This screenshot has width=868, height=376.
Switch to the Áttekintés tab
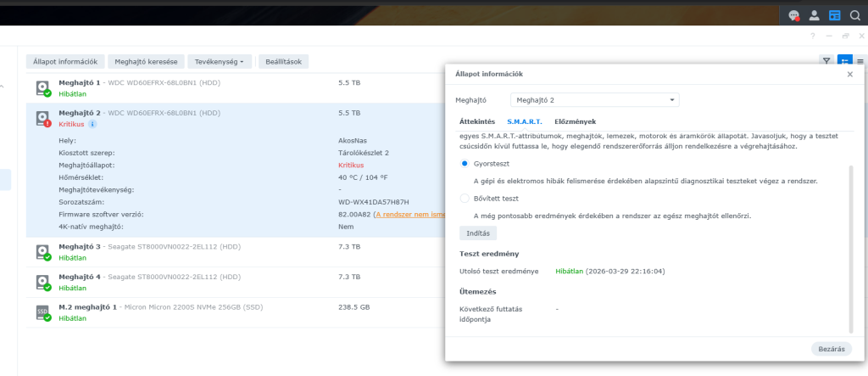pyautogui.click(x=477, y=121)
